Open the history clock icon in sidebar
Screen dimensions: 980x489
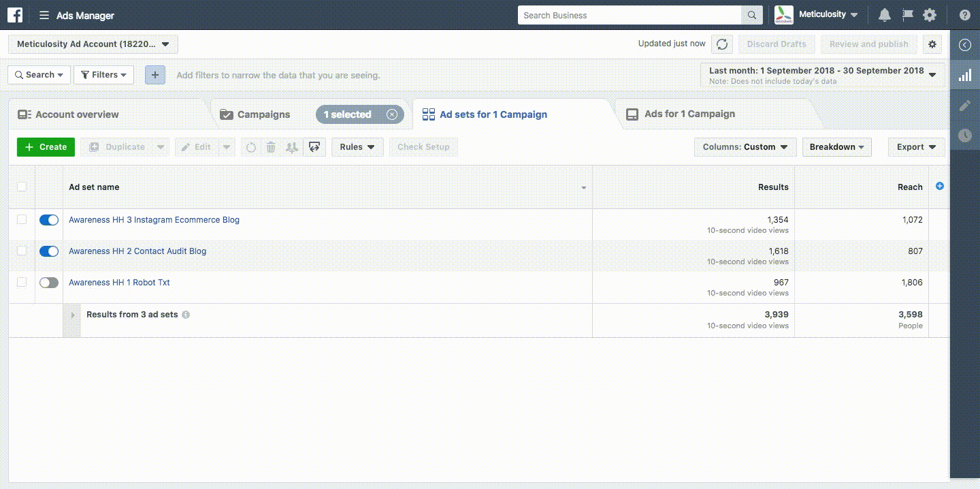click(x=964, y=136)
